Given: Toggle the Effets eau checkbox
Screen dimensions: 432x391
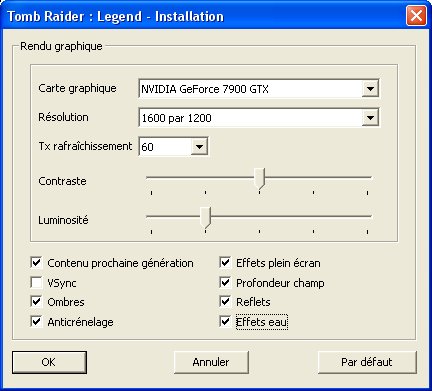Looking at the screenshot, I should click(225, 321).
